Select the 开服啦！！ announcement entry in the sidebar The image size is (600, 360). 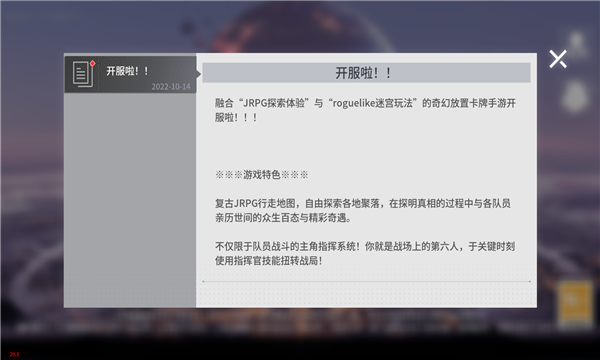[x=130, y=74]
